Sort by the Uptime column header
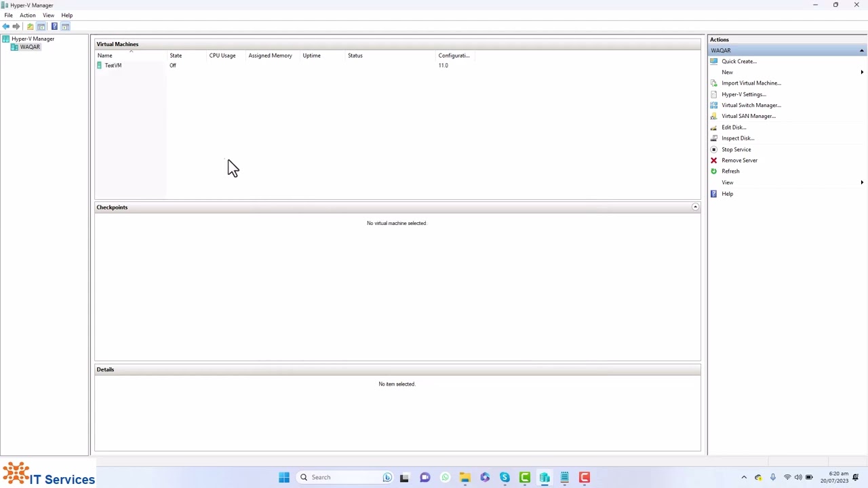This screenshot has width=868, height=488. tap(322, 56)
